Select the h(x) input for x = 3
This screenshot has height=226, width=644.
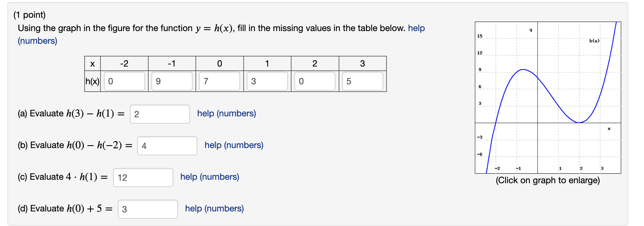[x=362, y=82]
